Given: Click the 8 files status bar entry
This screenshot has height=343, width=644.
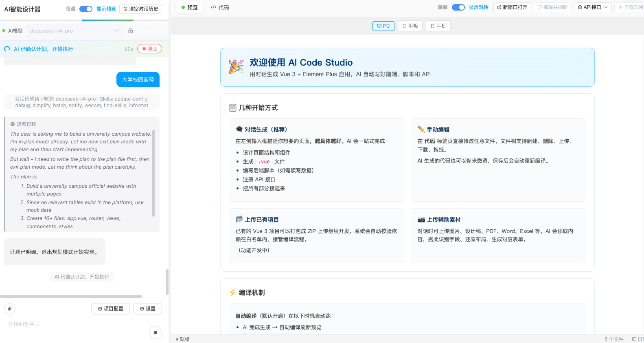Looking at the screenshot, I should [x=614, y=339].
